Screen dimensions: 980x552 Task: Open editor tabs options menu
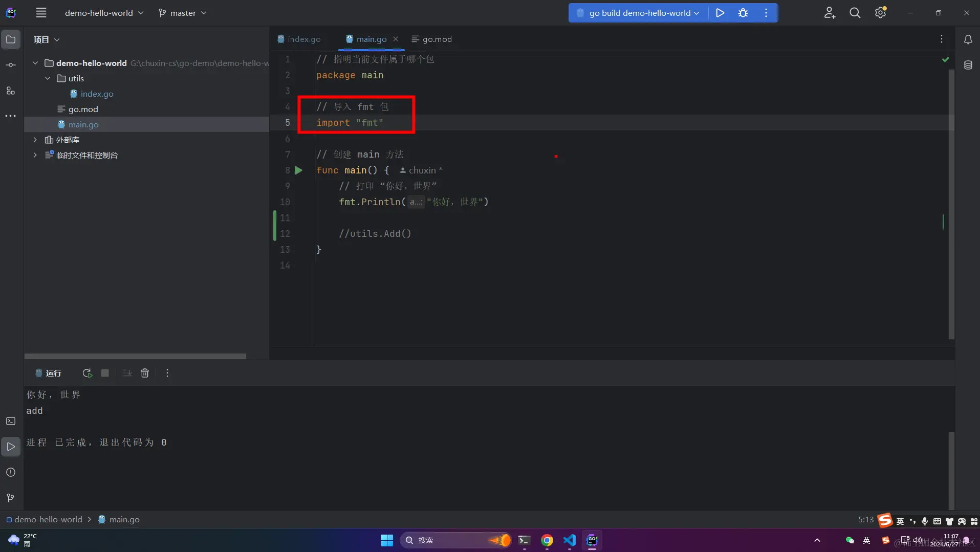coord(941,39)
